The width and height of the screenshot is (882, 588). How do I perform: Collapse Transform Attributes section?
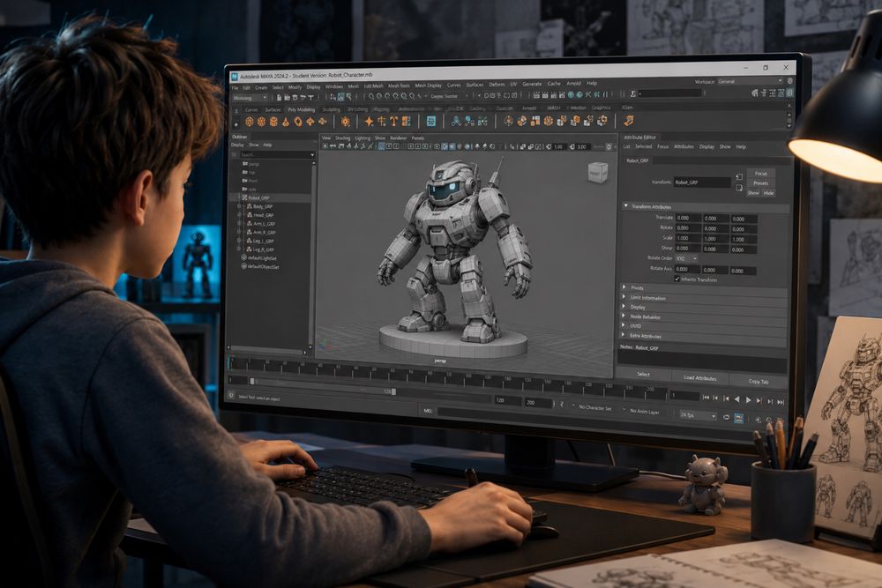coord(625,206)
